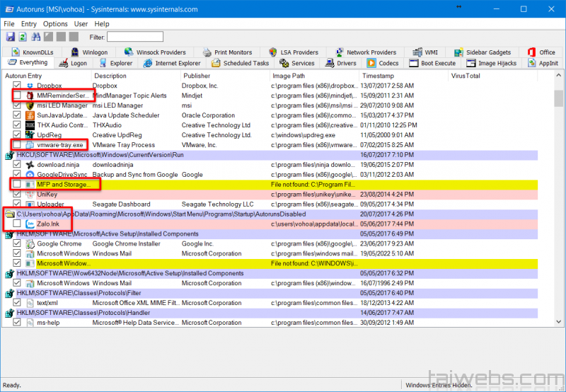This screenshot has height=392, width=566.
Task: Switch to the Scheduled Tasks tab
Action: pyautogui.click(x=241, y=63)
